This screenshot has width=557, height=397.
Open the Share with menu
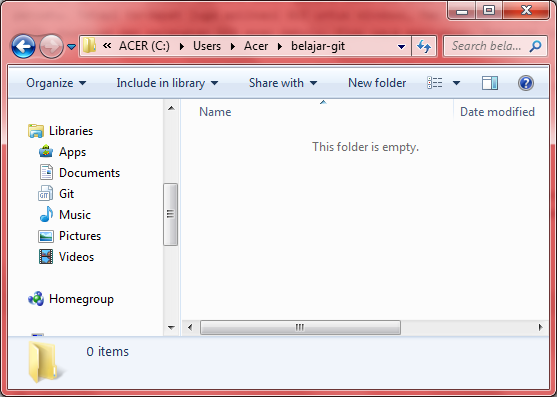click(283, 83)
